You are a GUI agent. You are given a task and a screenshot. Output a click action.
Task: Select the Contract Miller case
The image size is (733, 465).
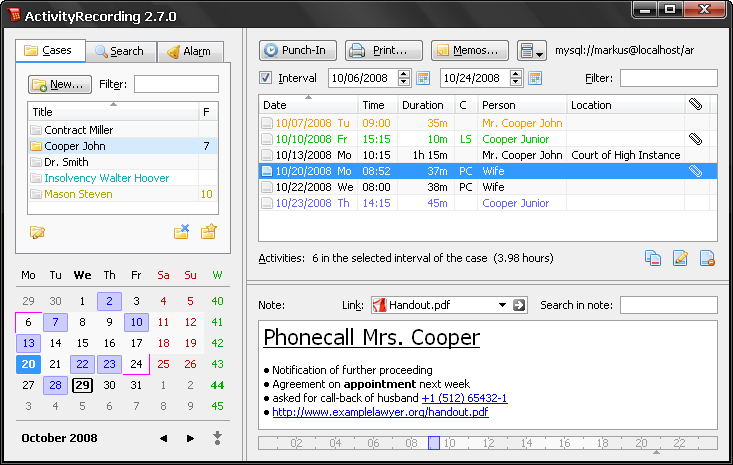tap(122, 130)
